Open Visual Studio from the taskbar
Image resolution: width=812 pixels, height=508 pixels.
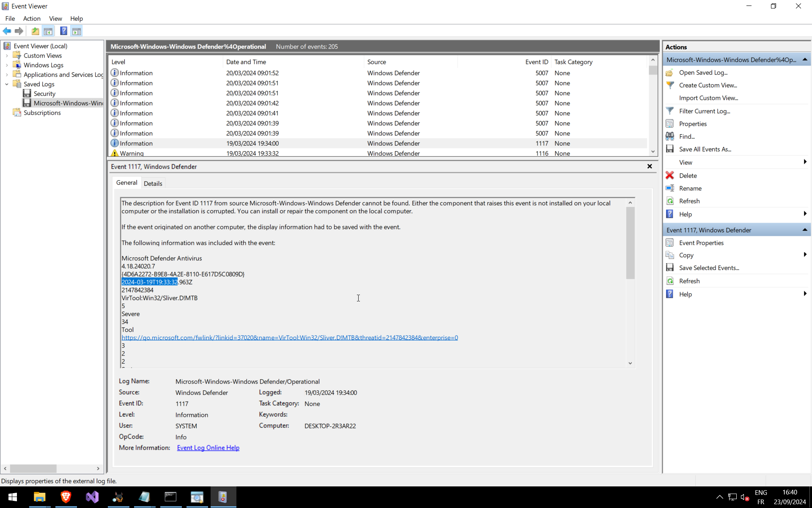[92, 497]
